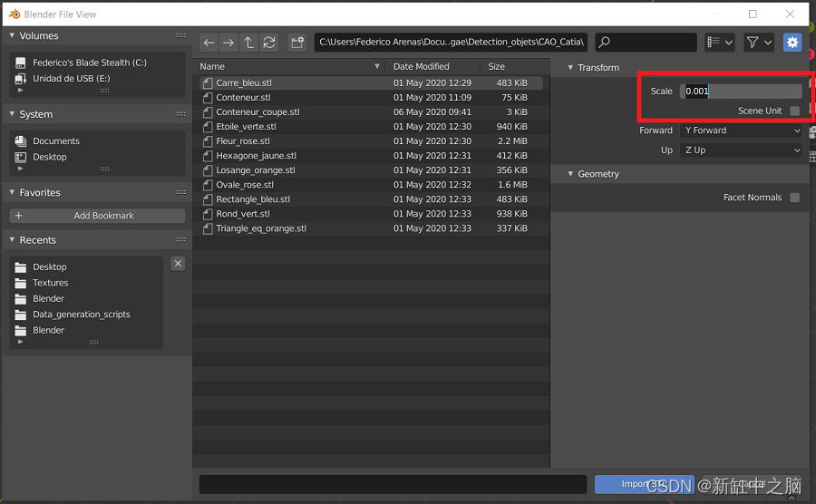This screenshot has height=504, width=816.
Task: Select Triangle_eq_orange.stl file
Action: [371, 228]
